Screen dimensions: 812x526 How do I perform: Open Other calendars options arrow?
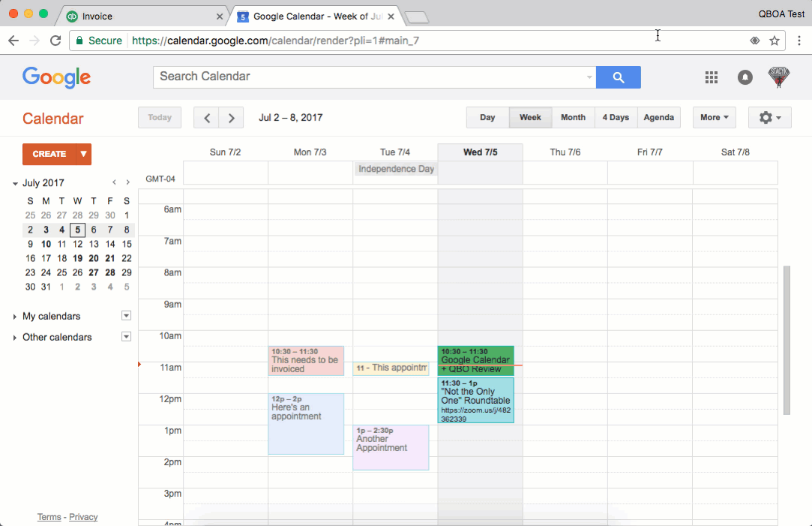pos(126,337)
